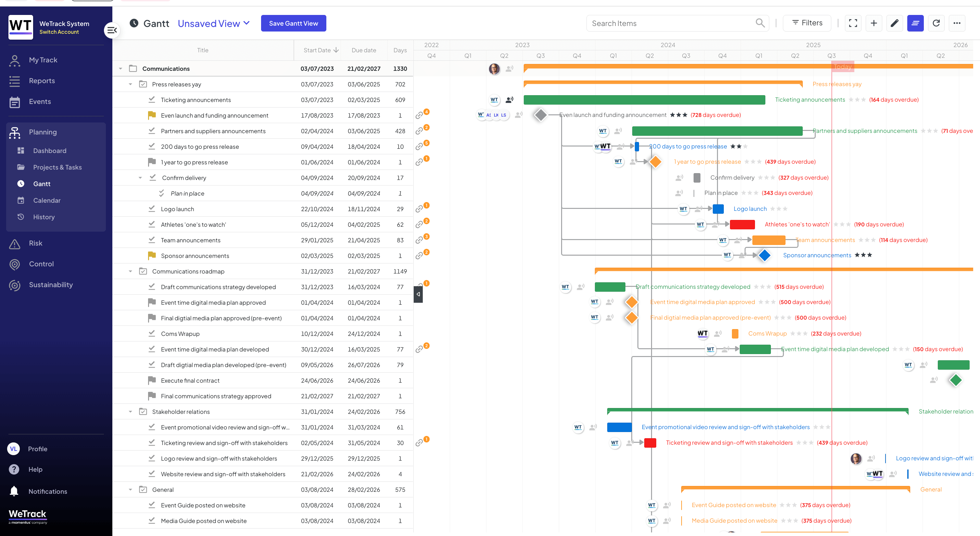Screen dimensions: 980x536
Task: Collapse the Stakeholder relations group
Action: coord(131,412)
